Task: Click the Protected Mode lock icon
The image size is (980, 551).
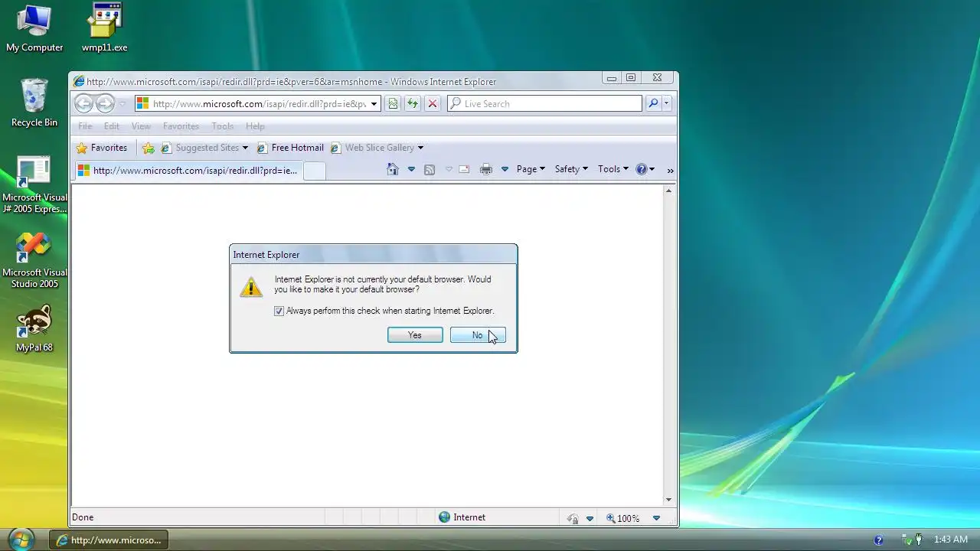Action: pos(573,518)
